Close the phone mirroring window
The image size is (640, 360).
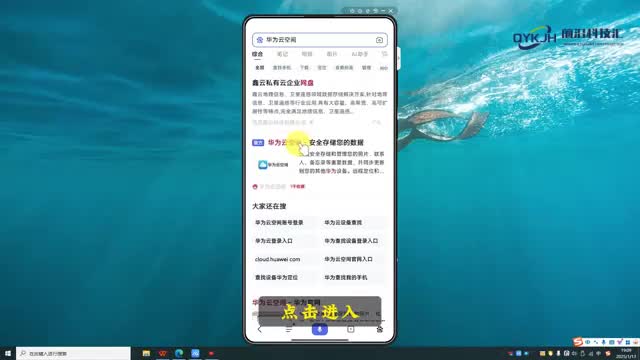point(391,11)
